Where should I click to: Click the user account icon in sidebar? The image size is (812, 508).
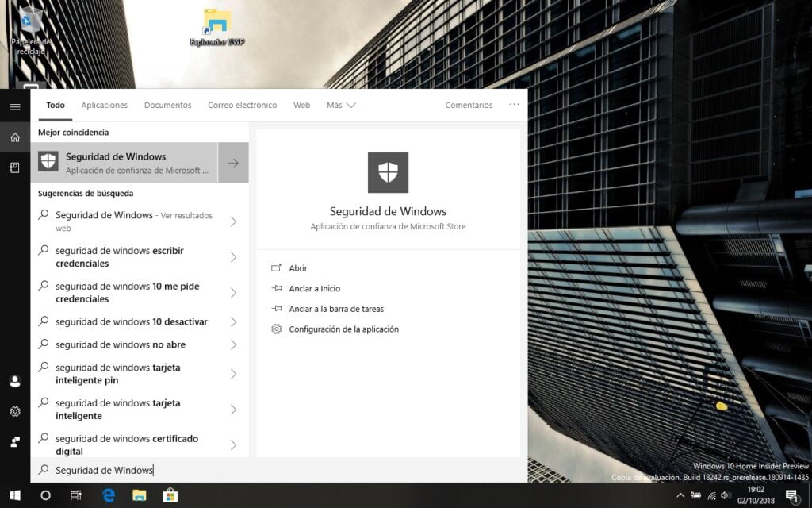pos(15,382)
